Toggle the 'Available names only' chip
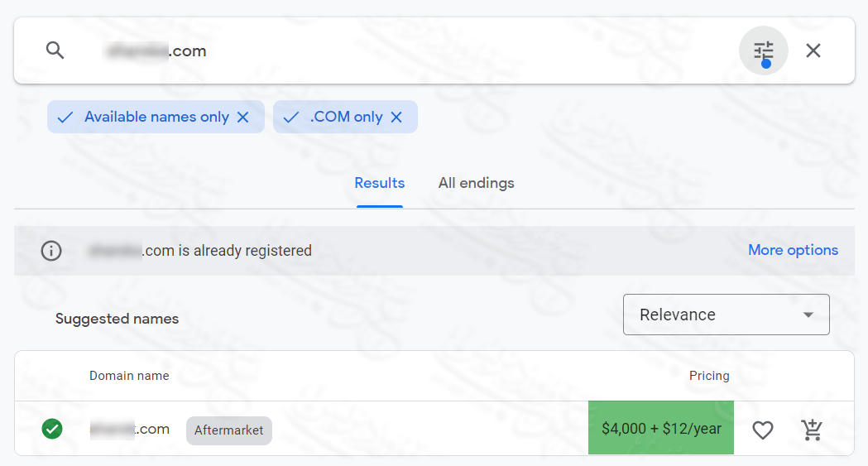This screenshot has width=868, height=466. coord(145,118)
